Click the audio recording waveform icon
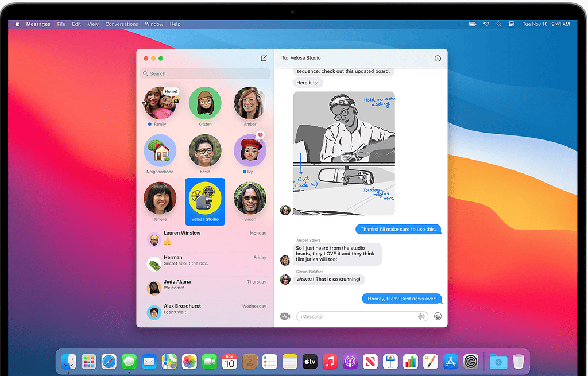The image size is (588, 376). pyautogui.click(x=421, y=316)
